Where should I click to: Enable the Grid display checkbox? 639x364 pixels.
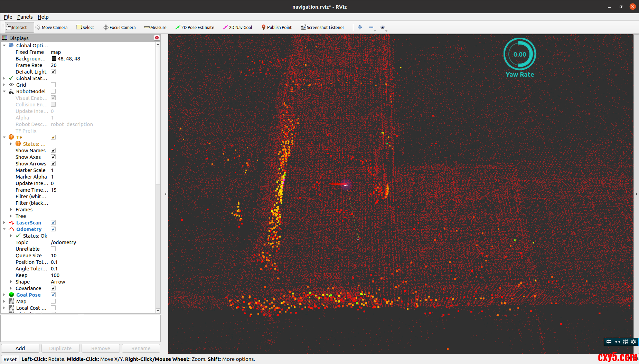(53, 85)
